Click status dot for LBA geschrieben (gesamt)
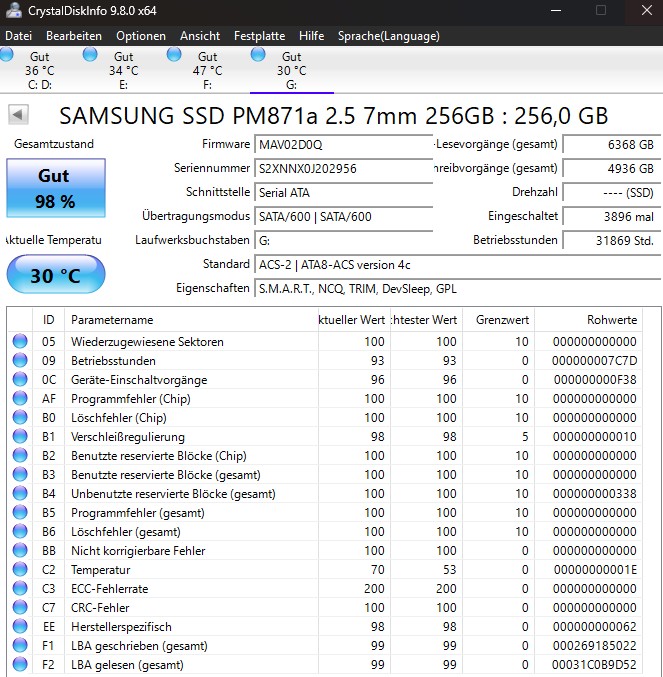Screen dimensions: 663x677 click(x=20, y=645)
